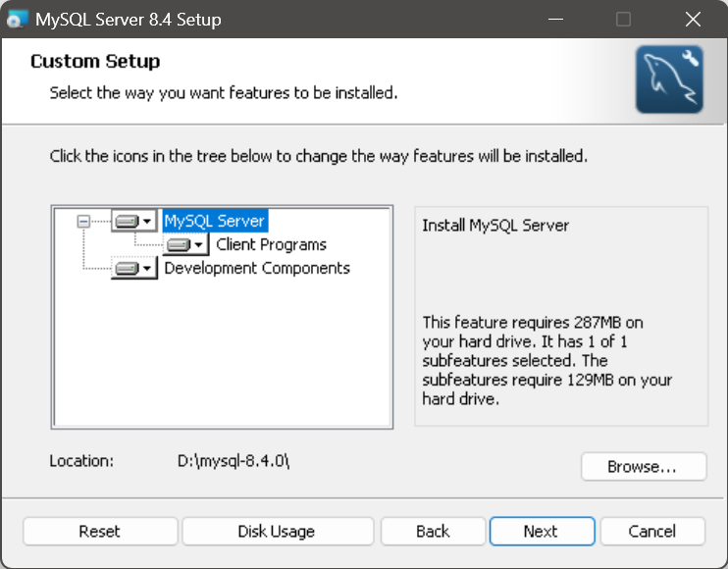This screenshot has width=728, height=569.
Task: Select the Client Programs tree item
Action: coord(271,244)
